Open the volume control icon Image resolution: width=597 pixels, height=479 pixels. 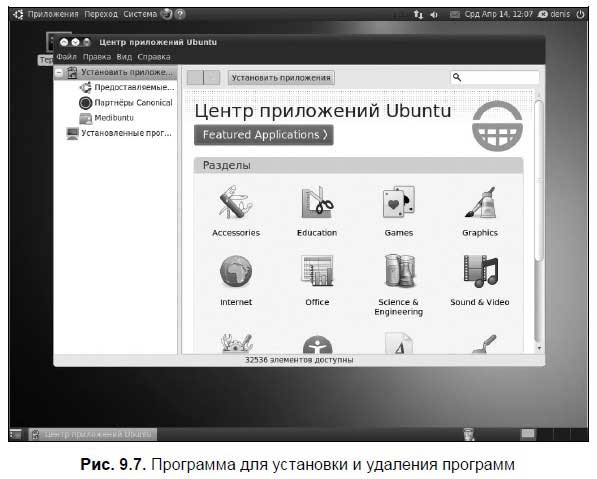[x=434, y=14]
